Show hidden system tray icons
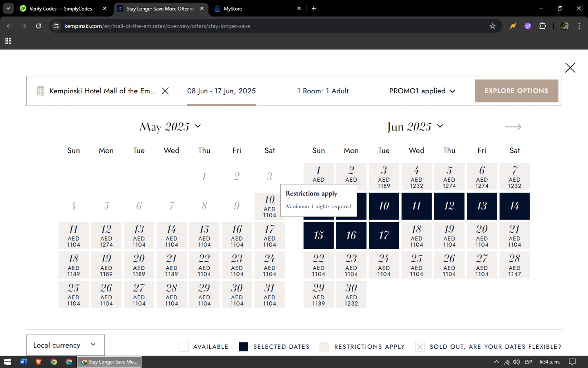The width and height of the screenshot is (588, 368). 496,362
